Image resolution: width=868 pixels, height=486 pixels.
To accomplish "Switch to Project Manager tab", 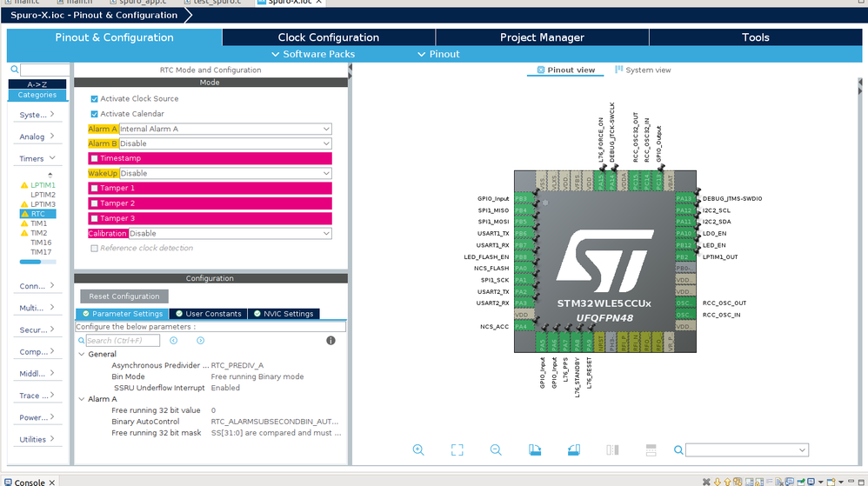I will [x=542, y=37].
